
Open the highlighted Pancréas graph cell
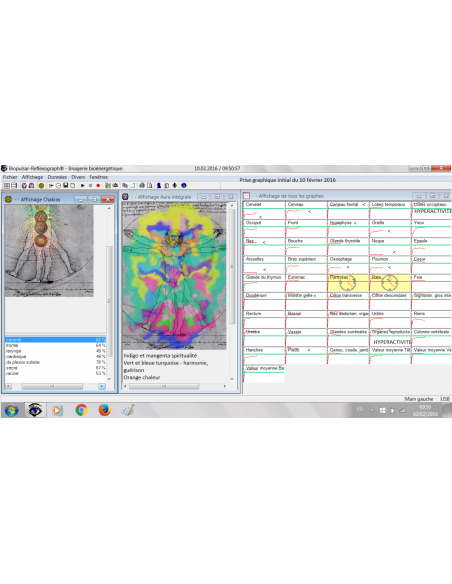coord(348,283)
